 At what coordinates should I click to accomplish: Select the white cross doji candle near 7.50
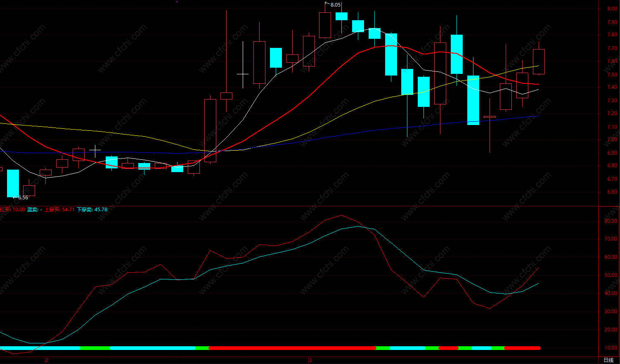click(243, 74)
